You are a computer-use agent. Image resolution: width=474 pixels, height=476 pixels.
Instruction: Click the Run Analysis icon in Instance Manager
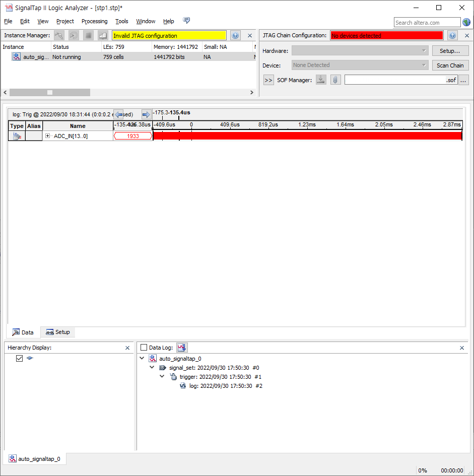point(59,36)
